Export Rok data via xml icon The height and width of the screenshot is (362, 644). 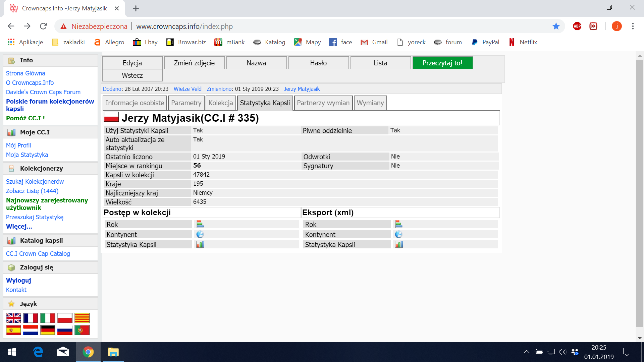pyautogui.click(x=399, y=224)
